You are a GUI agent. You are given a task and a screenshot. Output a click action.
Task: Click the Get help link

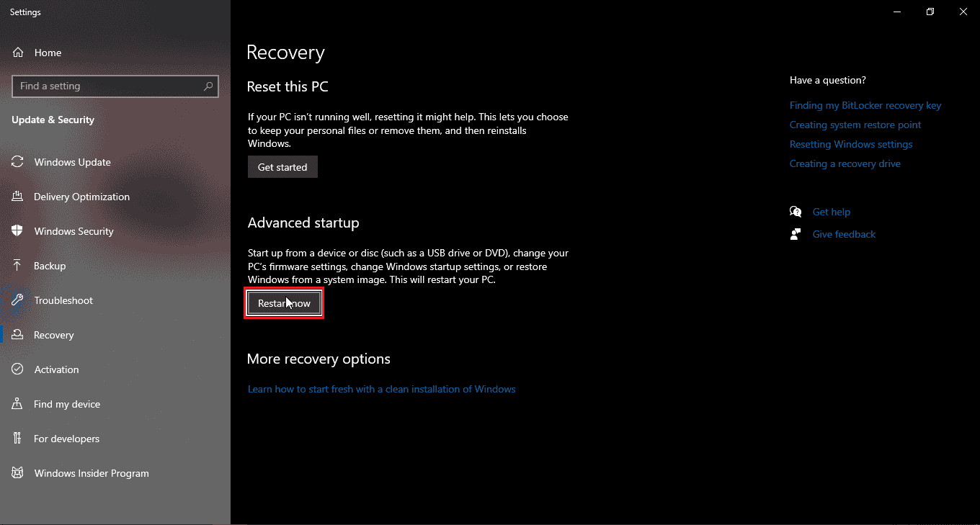click(x=832, y=212)
